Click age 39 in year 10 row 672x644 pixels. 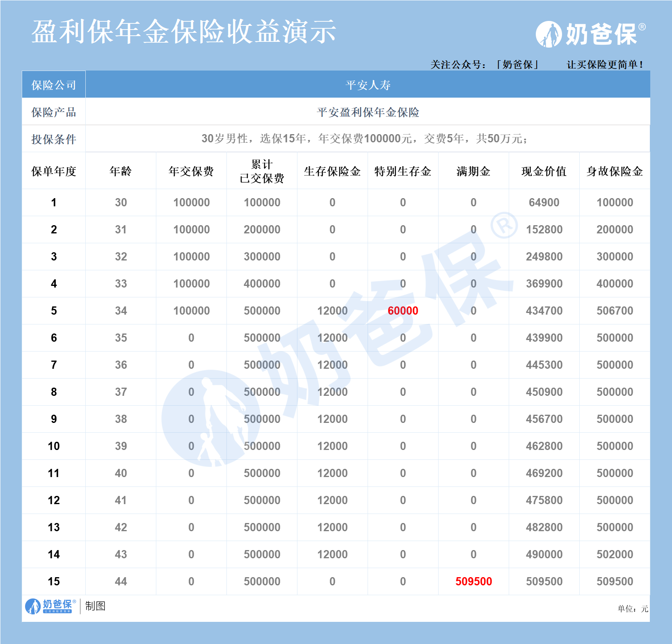[x=121, y=446]
